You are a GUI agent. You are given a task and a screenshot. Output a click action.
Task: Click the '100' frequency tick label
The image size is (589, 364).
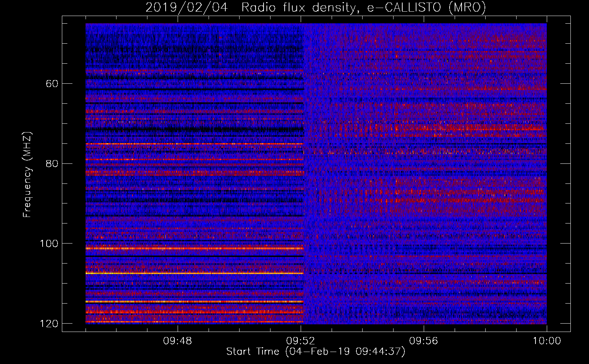click(x=49, y=243)
